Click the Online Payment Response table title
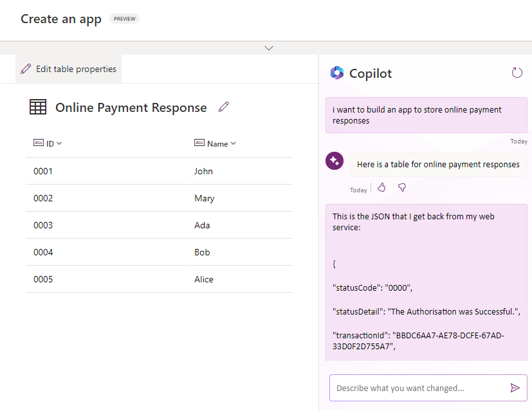This screenshot has height=411, width=532. pos(131,107)
